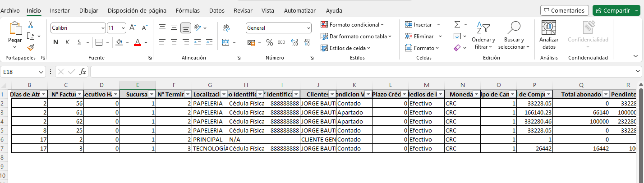
Task: Switch to the Insertar tab
Action: (x=60, y=10)
